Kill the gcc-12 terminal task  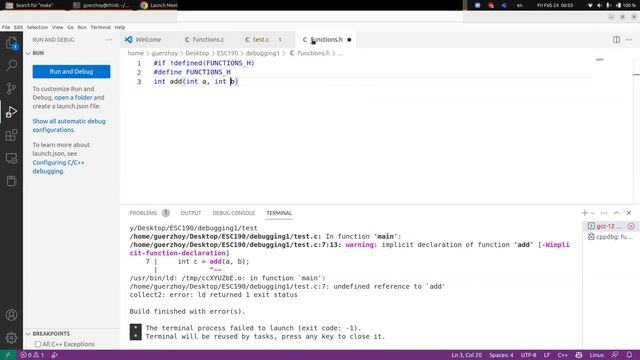click(x=631, y=226)
